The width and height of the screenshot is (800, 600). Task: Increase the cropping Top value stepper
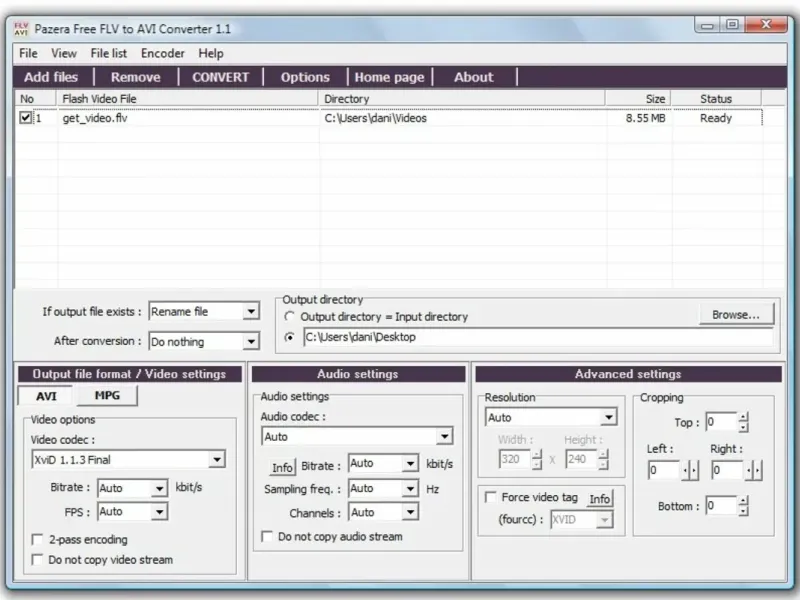pos(743,417)
